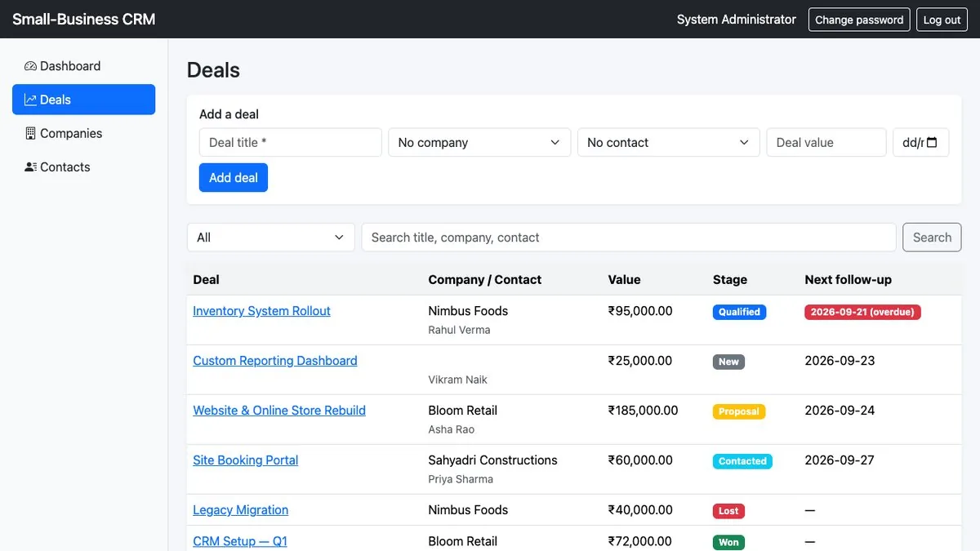Click the ₹60,000.00 value cell
Viewport: 980px width, 551px height.
coord(640,460)
